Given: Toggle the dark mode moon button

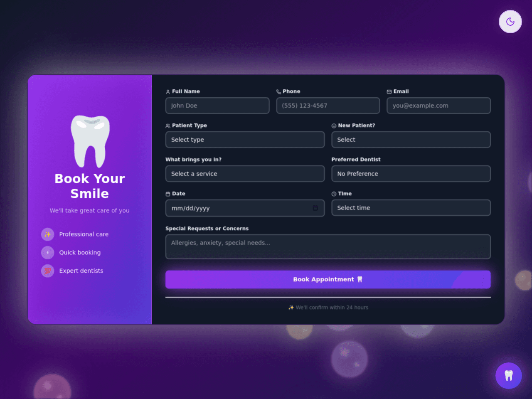Looking at the screenshot, I should click(x=510, y=22).
